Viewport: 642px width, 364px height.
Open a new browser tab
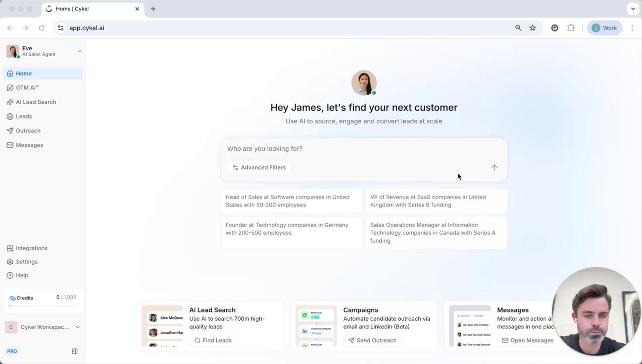tap(153, 9)
